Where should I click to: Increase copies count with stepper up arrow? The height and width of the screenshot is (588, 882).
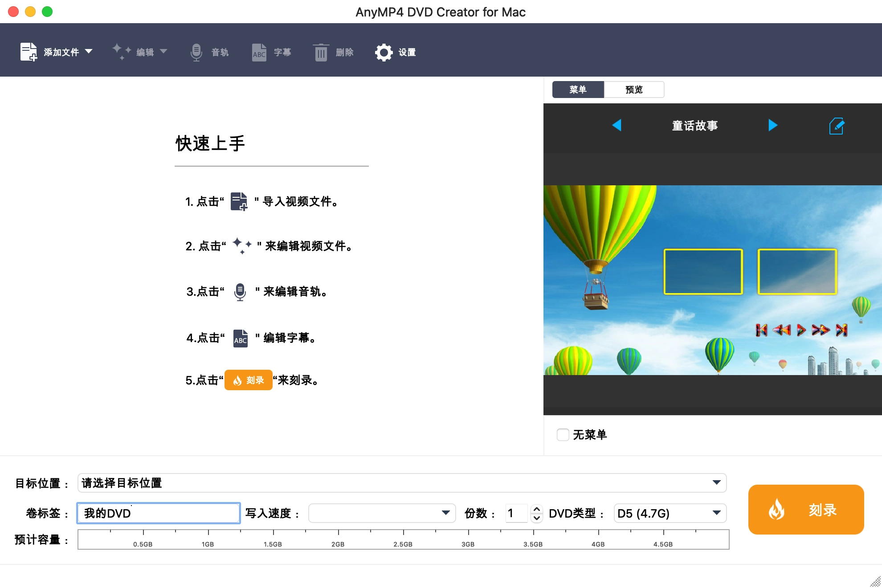point(537,509)
